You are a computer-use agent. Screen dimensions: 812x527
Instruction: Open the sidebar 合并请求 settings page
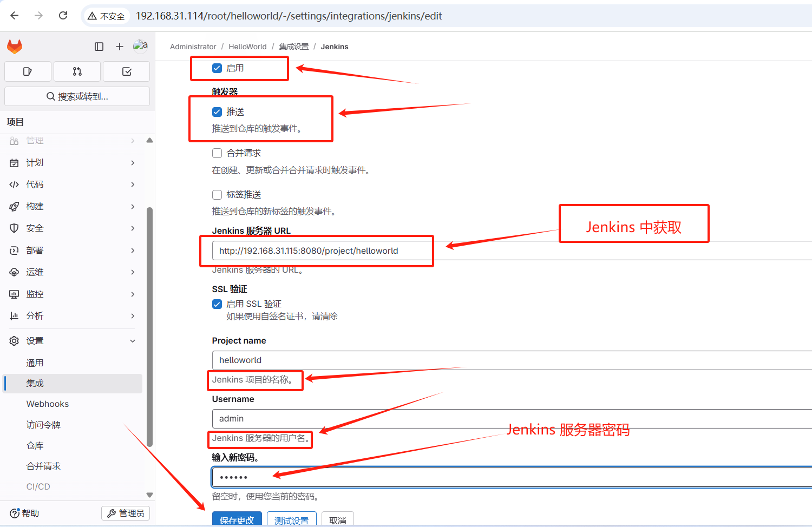[73, 466]
